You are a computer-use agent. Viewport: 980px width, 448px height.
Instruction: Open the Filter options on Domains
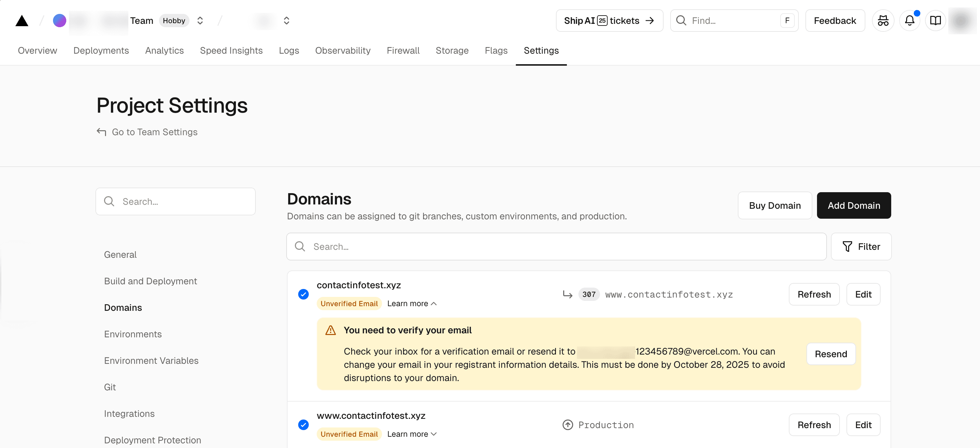[861, 247]
